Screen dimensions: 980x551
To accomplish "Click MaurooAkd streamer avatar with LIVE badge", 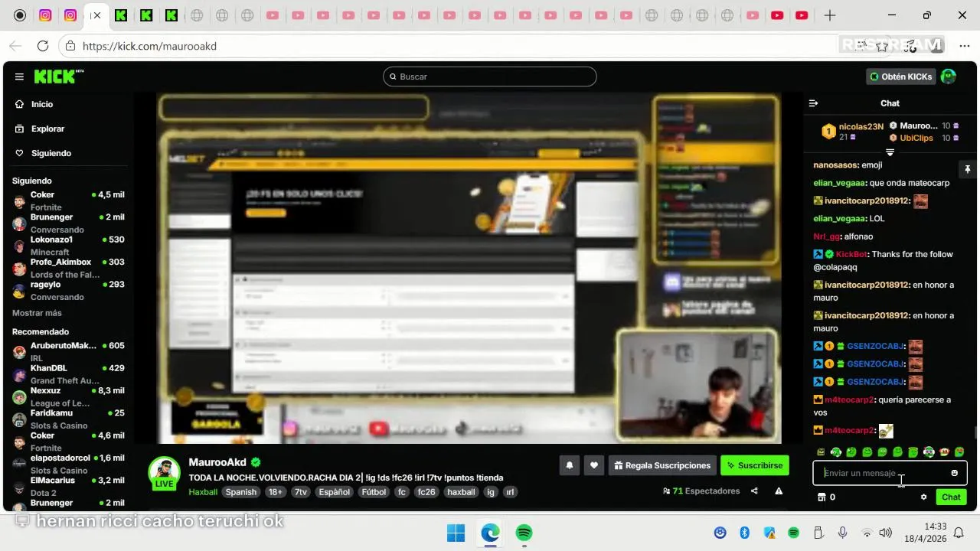I will [x=164, y=473].
